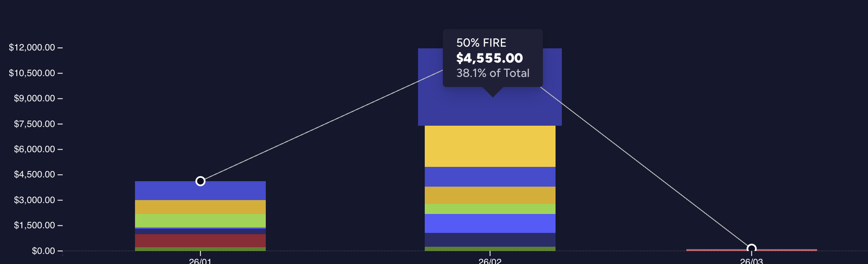Click the 26/02 x-axis label
The height and width of the screenshot is (264, 868).
pyautogui.click(x=490, y=261)
